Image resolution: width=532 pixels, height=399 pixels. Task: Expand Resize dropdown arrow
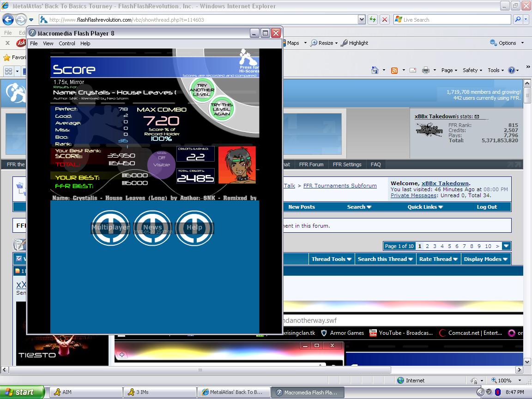tap(336, 43)
